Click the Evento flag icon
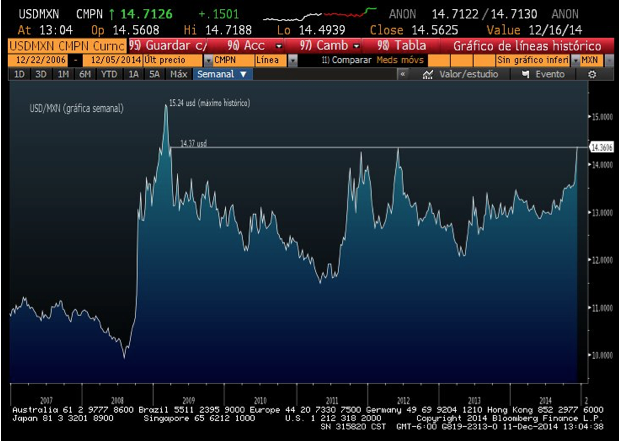Viewport: 619px width, 441px height. 525,74
